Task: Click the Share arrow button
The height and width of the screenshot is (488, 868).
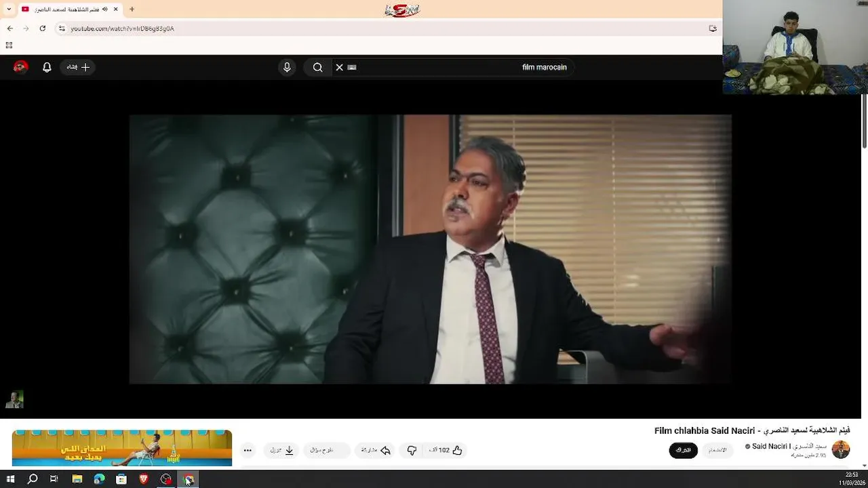Action: point(375,450)
